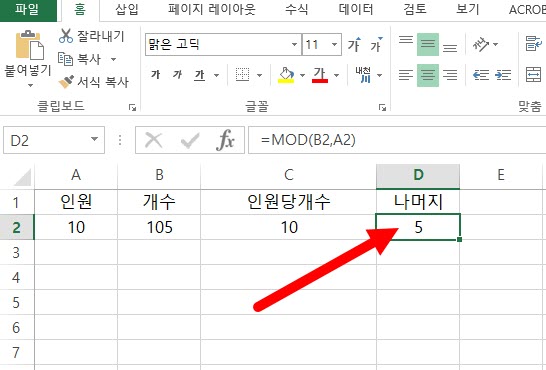This screenshot has width=546, height=370.
Task: Open the font size 11 dropdown
Action: pos(334,45)
